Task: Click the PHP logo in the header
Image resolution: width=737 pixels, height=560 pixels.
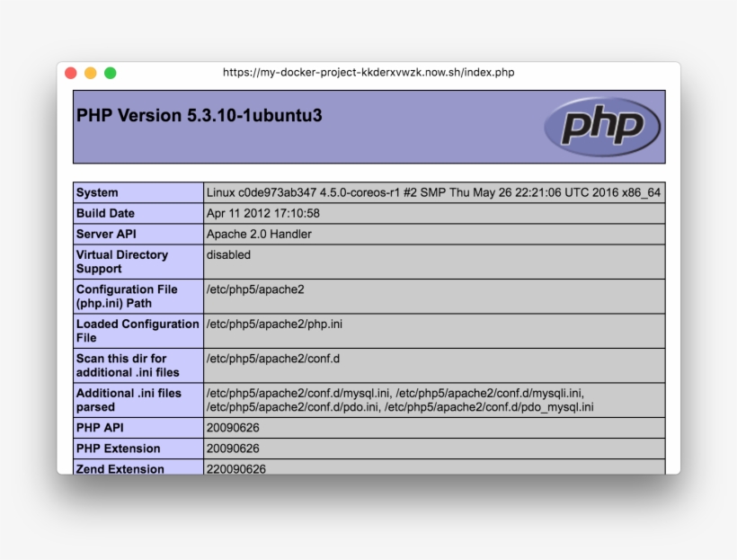Action: click(602, 127)
